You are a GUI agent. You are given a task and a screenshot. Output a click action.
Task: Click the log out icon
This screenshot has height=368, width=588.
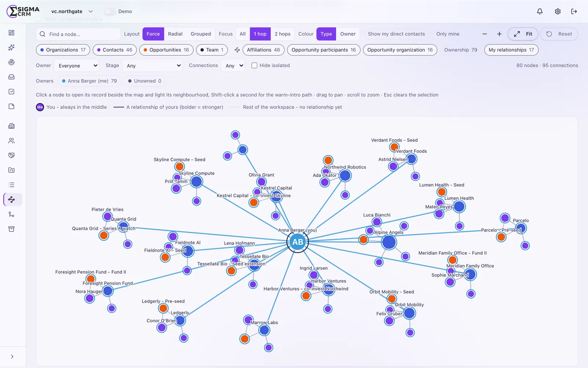click(574, 11)
